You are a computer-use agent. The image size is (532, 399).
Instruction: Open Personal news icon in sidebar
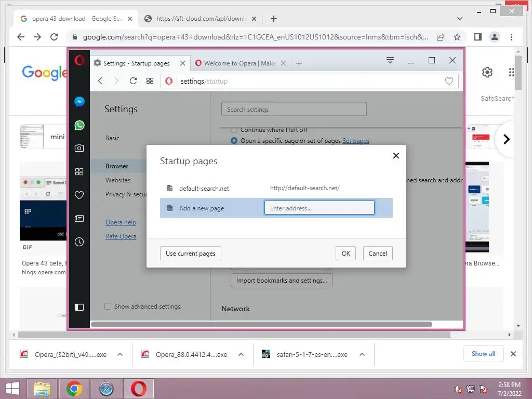(79, 219)
